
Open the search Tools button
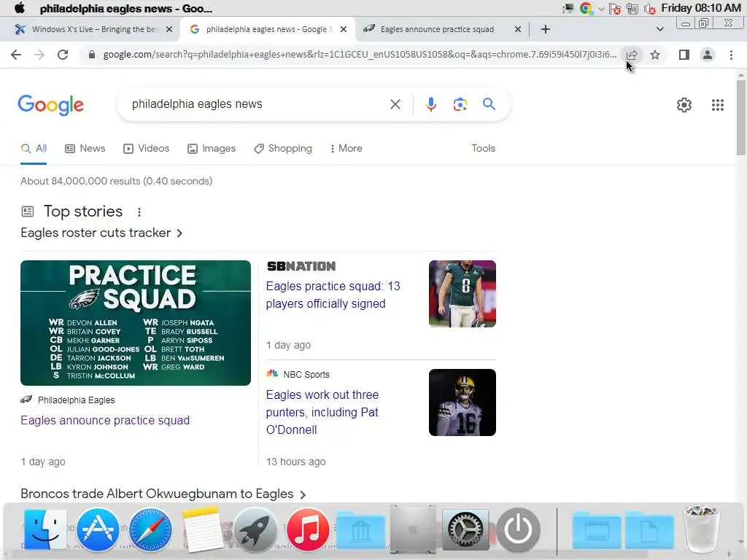[483, 149]
